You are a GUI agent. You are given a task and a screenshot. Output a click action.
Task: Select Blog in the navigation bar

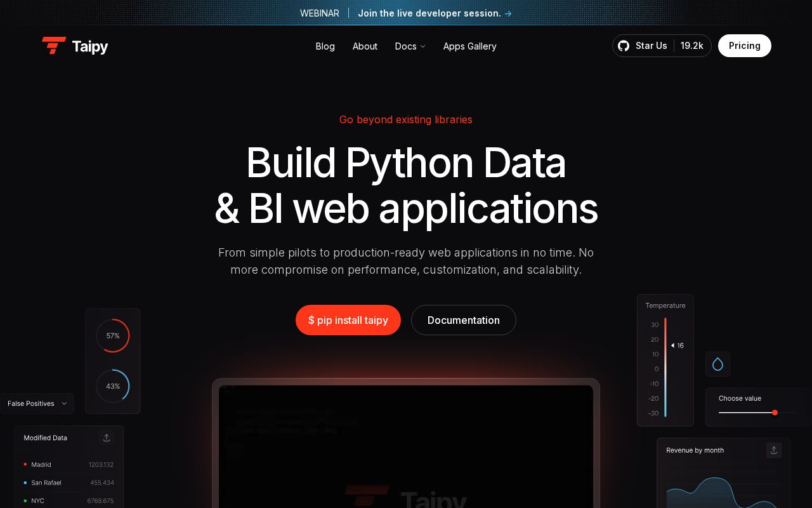325,46
